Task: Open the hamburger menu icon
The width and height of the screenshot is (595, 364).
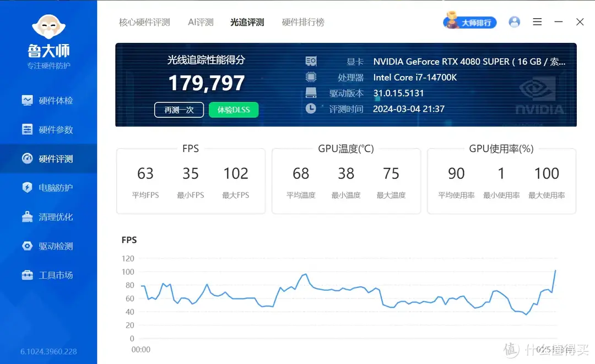Action: pos(537,21)
